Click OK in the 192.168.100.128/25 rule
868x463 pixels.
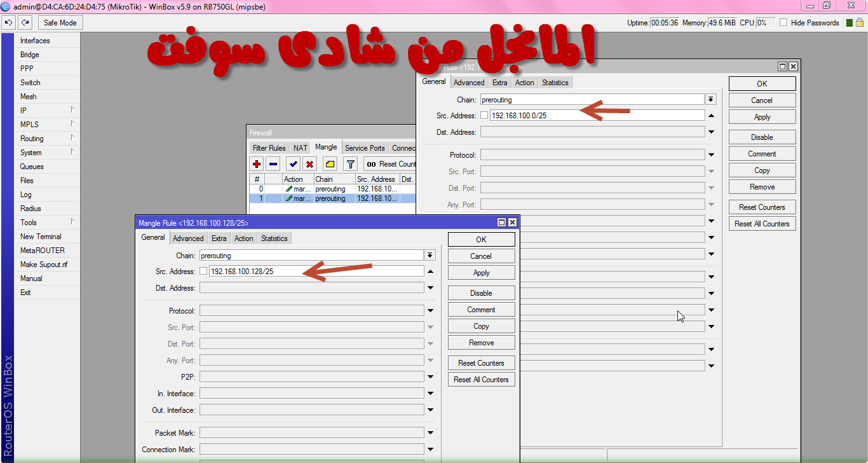click(481, 240)
